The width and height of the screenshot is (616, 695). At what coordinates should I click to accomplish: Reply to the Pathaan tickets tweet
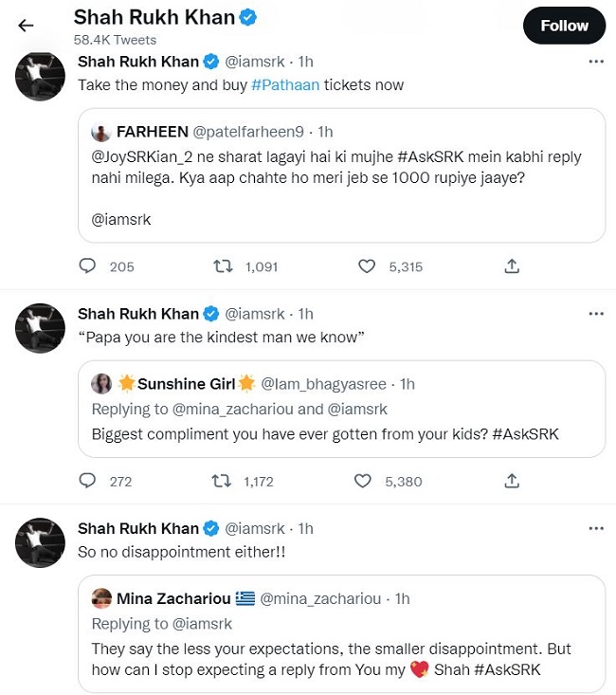coord(88,266)
